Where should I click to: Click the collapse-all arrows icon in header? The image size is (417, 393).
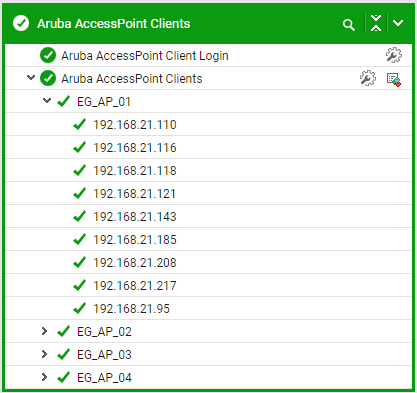point(376,23)
